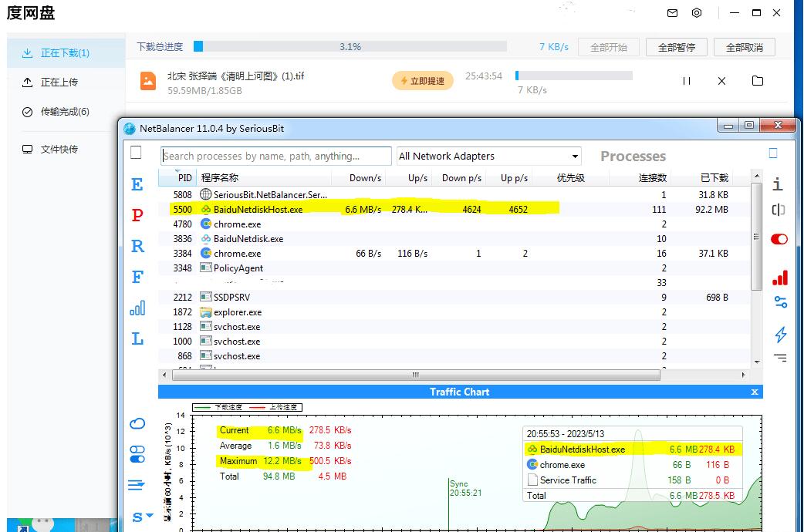
Task: Sort processes by the PID column header
Action: click(176, 178)
